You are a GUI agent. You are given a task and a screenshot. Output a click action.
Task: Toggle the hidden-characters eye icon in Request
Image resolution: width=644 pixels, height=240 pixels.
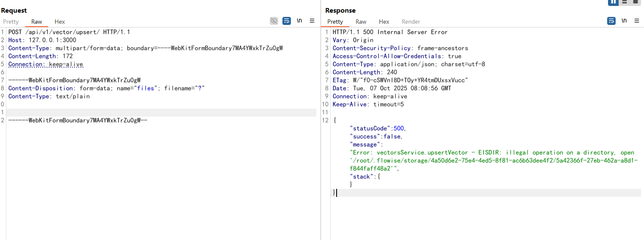(274, 21)
